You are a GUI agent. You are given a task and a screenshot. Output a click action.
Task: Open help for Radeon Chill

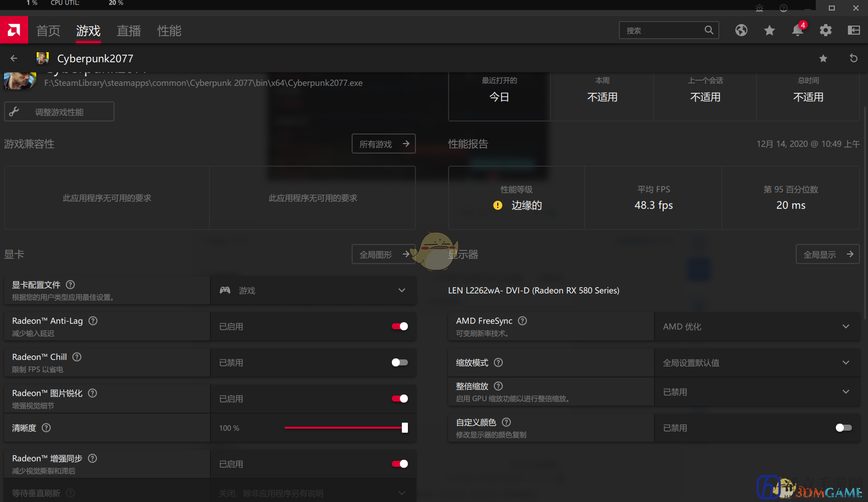[77, 357]
